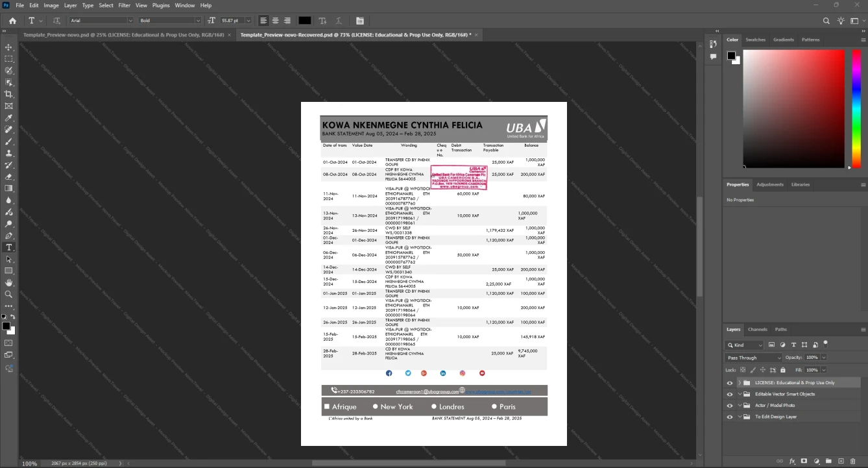868x468 pixels.
Task: Open the Character and Paragraph panels
Action: pyautogui.click(x=360, y=21)
